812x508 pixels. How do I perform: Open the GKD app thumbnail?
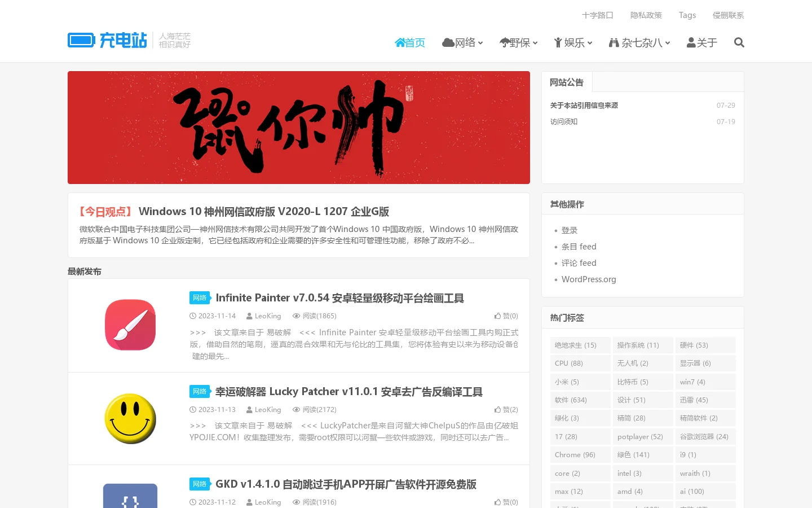coord(130,496)
